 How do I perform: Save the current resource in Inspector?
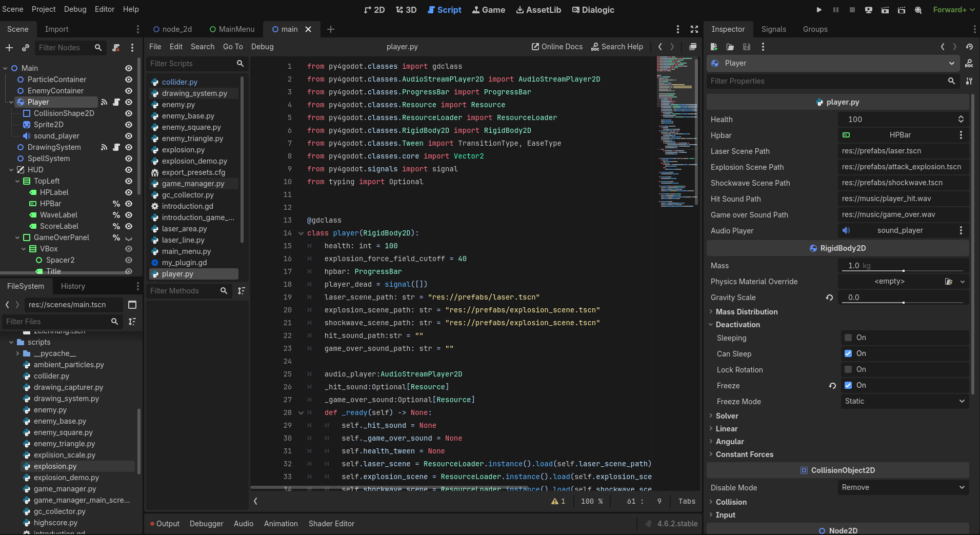coord(747,47)
